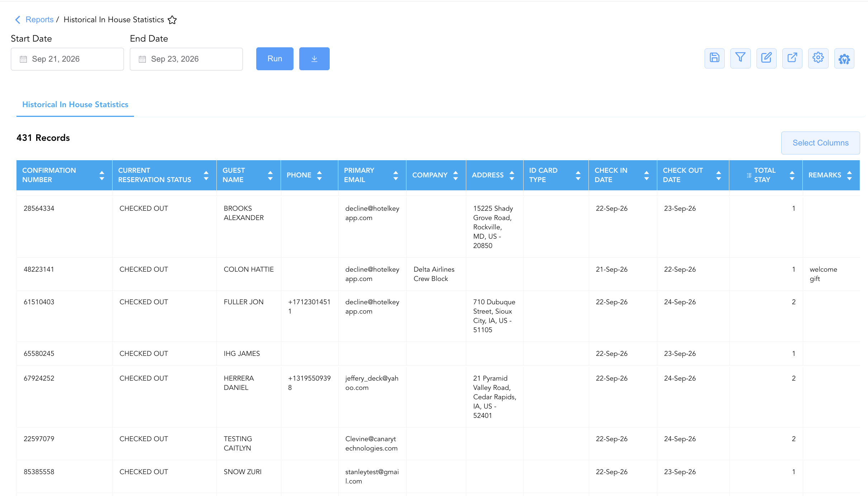Sort by Check In Date column arrows

(x=647, y=175)
